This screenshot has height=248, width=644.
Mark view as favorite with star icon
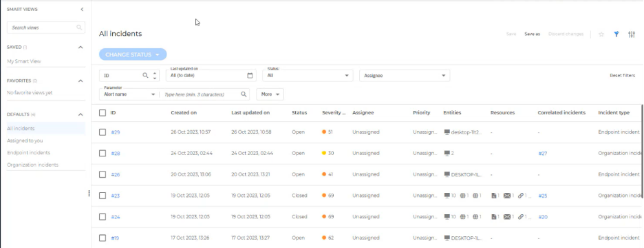click(x=601, y=34)
